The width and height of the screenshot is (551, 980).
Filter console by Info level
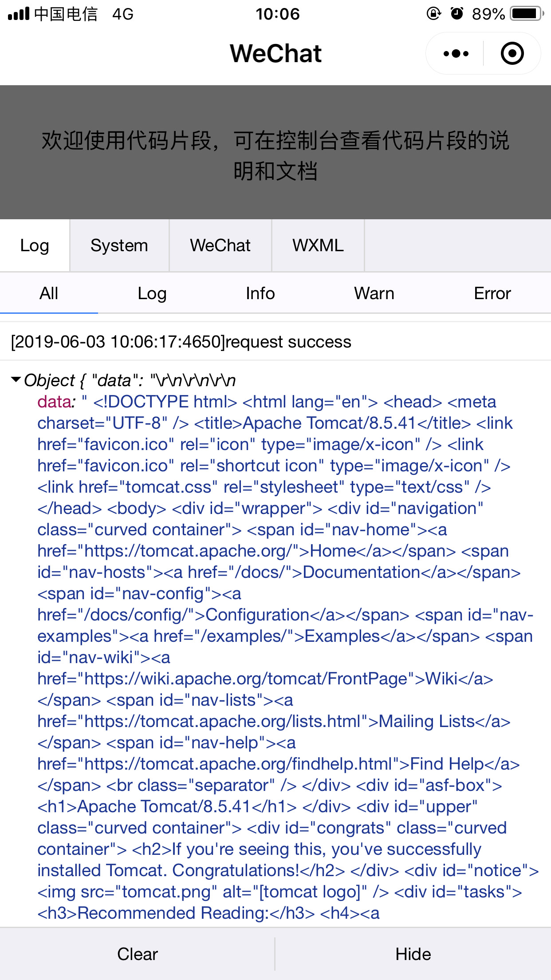coord(260,293)
